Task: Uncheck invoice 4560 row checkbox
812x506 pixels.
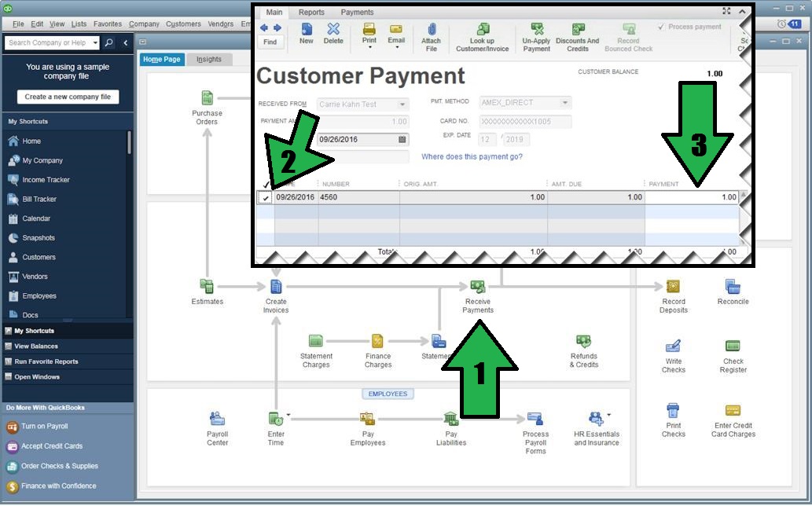Action: [x=265, y=198]
